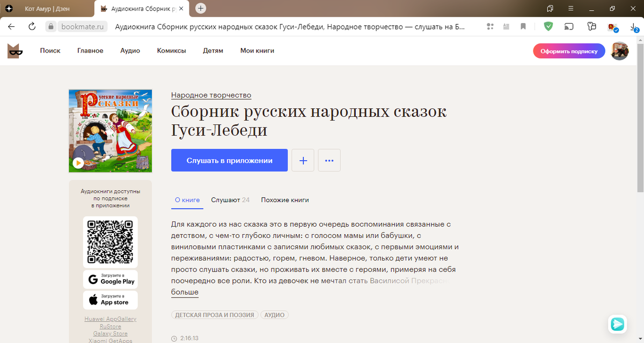
Task: Select the Аудиокнига Сборник browser tab
Action: (x=142, y=9)
